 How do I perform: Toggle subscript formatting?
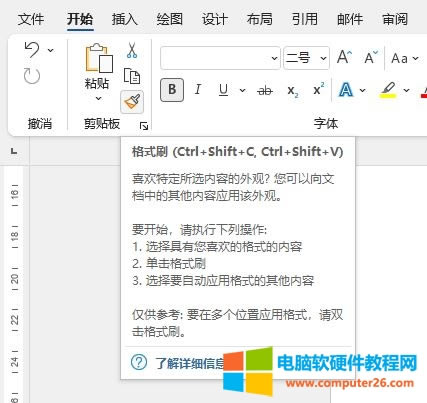tap(293, 91)
